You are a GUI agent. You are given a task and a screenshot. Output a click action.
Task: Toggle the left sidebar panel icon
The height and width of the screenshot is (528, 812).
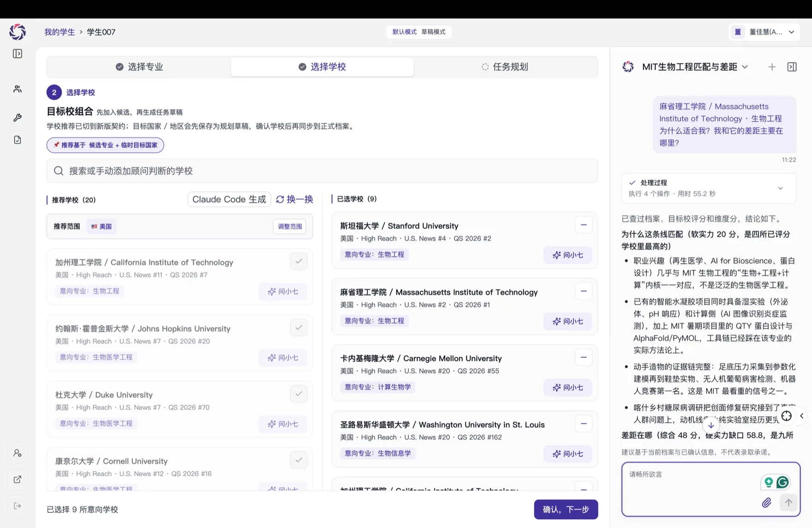pos(18,54)
